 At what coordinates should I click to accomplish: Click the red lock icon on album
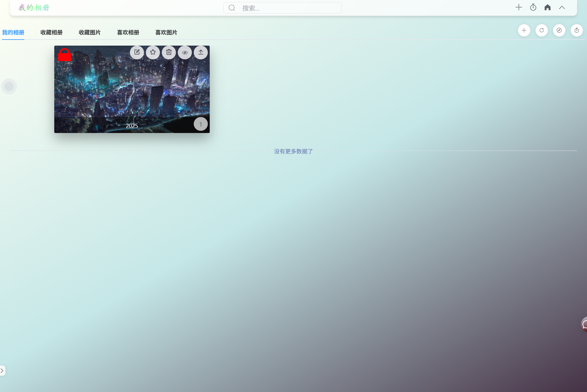click(64, 55)
